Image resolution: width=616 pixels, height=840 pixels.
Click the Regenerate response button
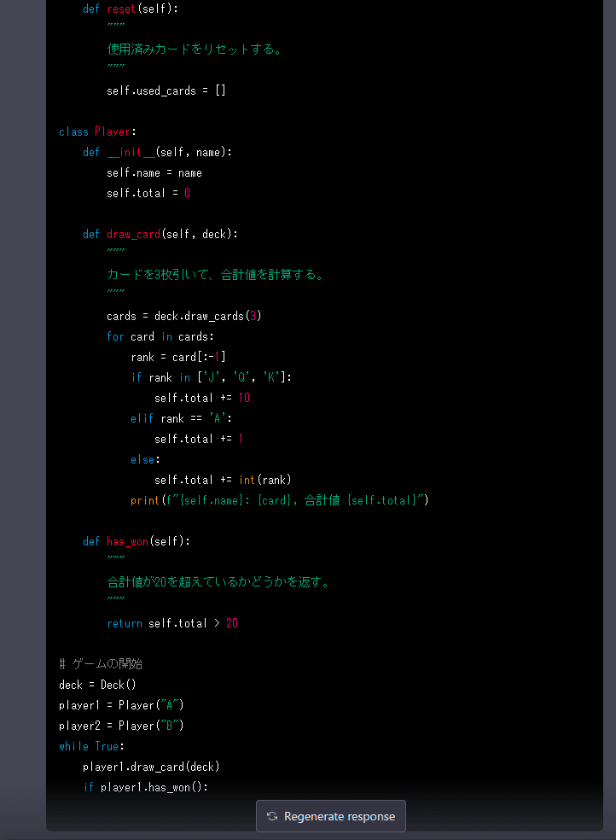(x=331, y=816)
